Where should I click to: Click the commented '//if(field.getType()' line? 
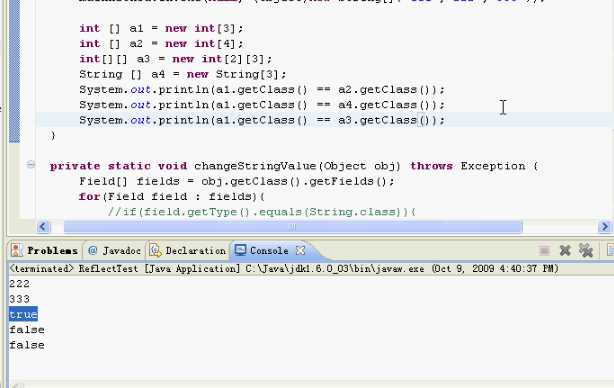[x=262, y=212]
